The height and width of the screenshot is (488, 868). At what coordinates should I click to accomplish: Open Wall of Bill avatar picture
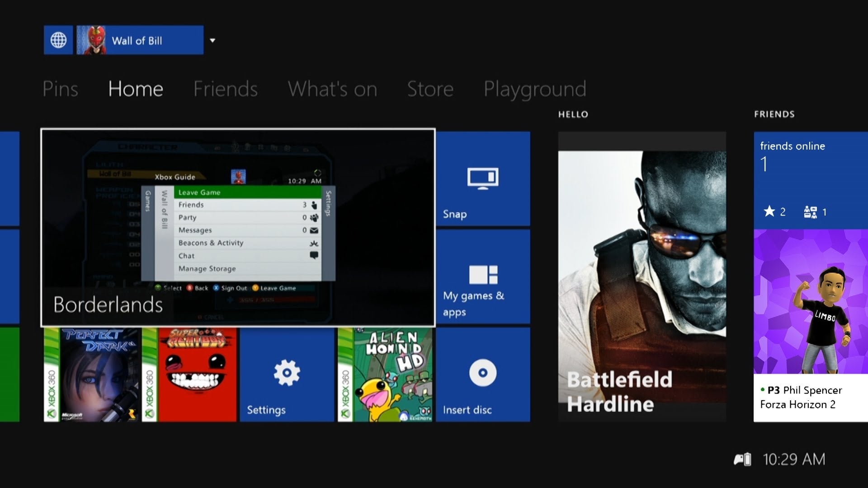click(x=92, y=40)
